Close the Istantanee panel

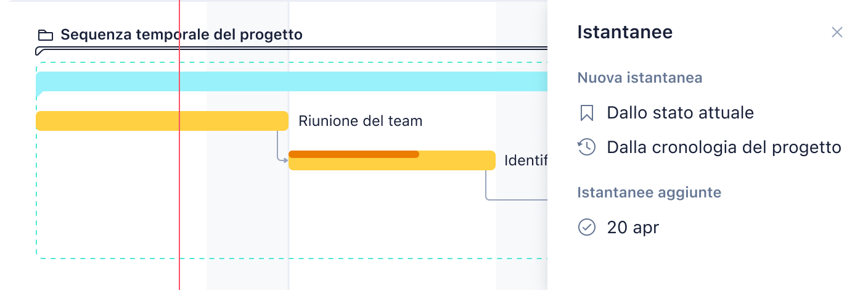click(x=837, y=32)
